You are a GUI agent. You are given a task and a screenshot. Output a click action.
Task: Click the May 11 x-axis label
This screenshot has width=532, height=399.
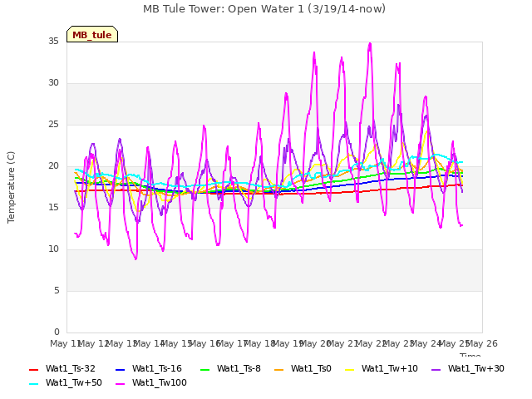point(66,343)
